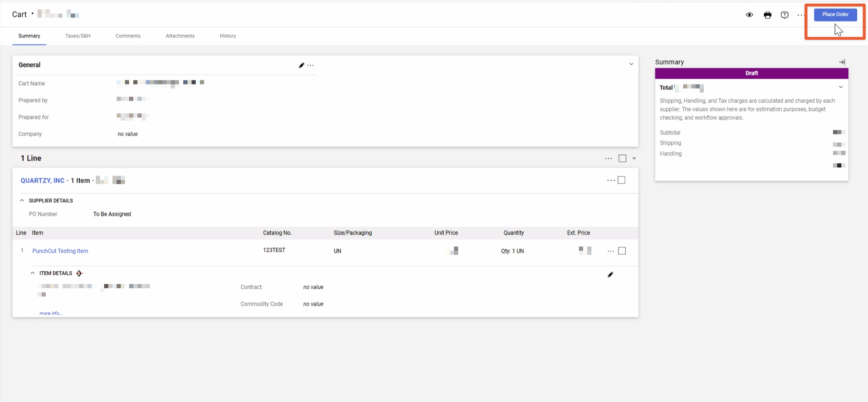Screen dimensions: 868x402
Task: Check the Quartzy, Inc supplier checkbox
Action: coord(621,180)
